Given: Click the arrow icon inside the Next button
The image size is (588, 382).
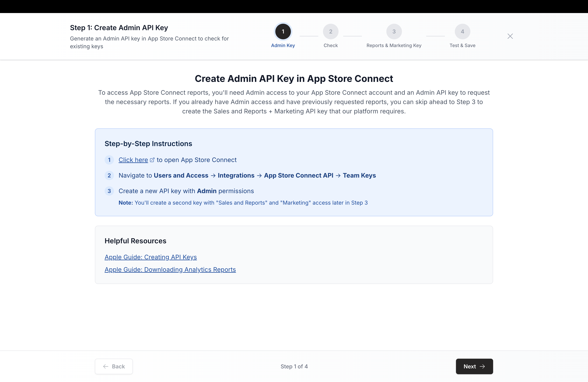Looking at the screenshot, I should point(483,366).
